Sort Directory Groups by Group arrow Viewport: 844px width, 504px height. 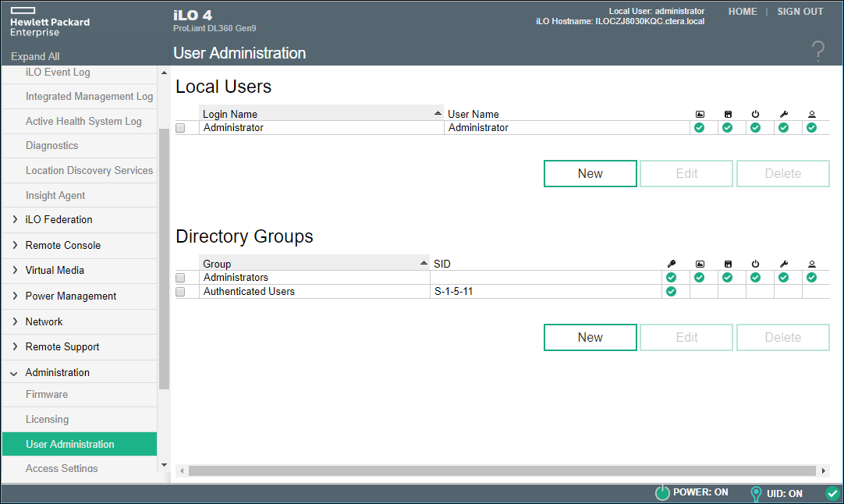pos(424,263)
